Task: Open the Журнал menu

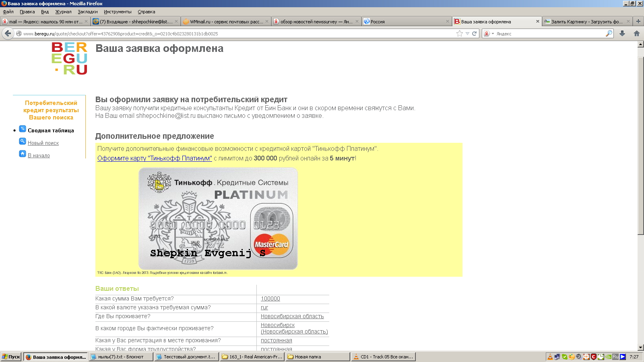Action: pyautogui.click(x=63, y=12)
